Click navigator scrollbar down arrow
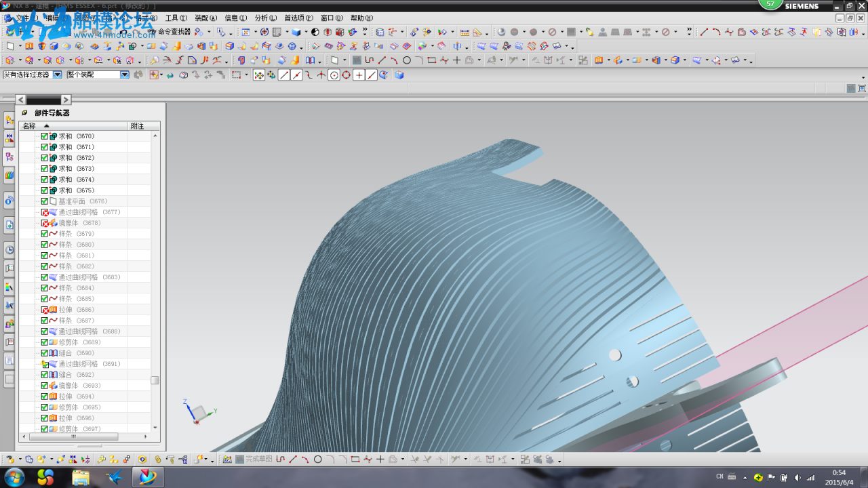This screenshot has height=488, width=868. 155,428
